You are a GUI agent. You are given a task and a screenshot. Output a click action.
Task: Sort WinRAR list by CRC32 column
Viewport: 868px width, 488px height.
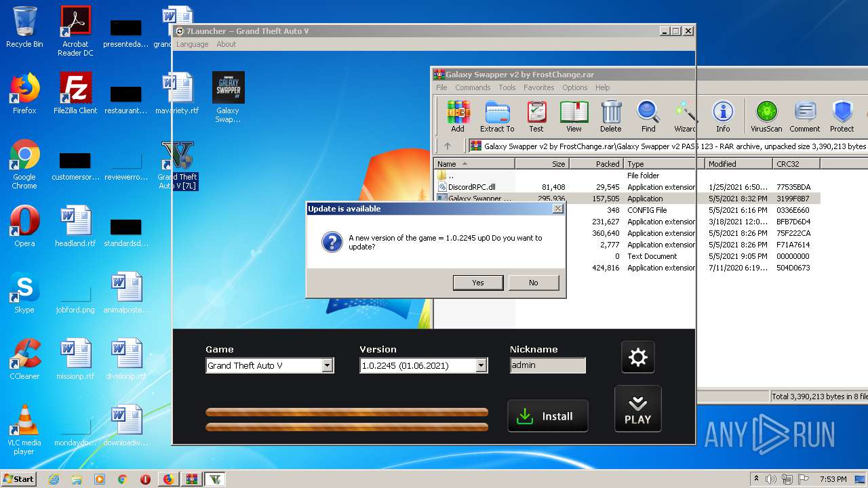(x=796, y=164)
